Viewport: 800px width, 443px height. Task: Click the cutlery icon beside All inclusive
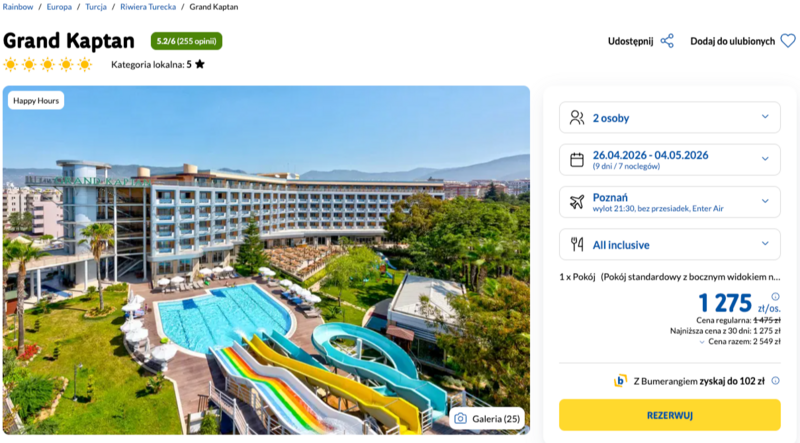[x=577, y=243]
